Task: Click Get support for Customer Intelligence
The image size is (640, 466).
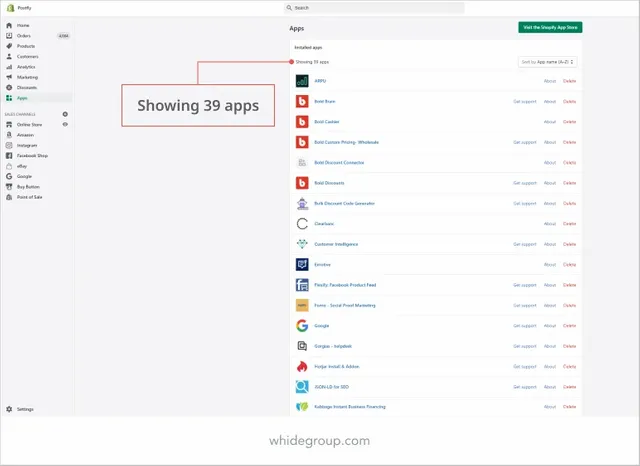Action: point(525,244)
